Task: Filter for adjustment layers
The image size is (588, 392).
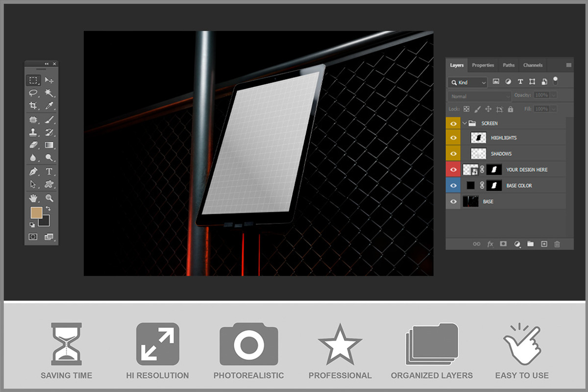Action: 508,82
